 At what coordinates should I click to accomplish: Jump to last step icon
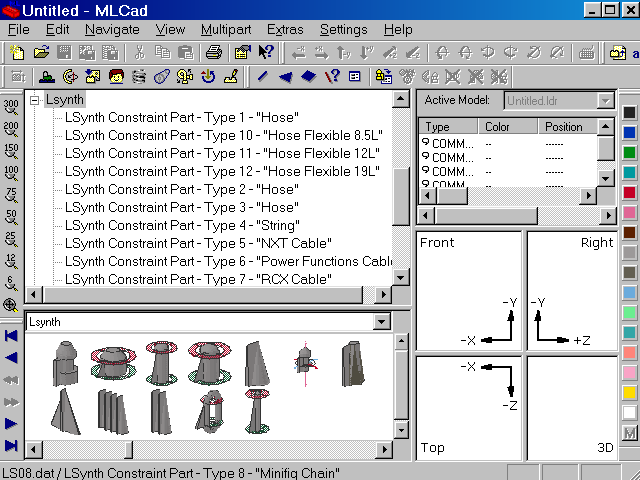(x=11, y=445)
